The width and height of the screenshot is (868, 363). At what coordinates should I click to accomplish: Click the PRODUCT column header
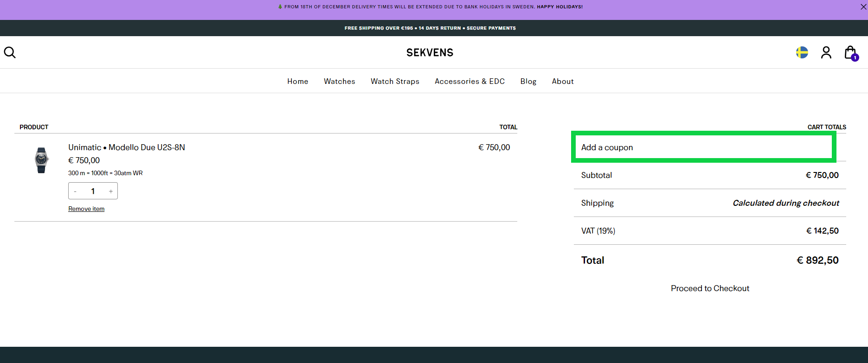(x=34, y=127)
